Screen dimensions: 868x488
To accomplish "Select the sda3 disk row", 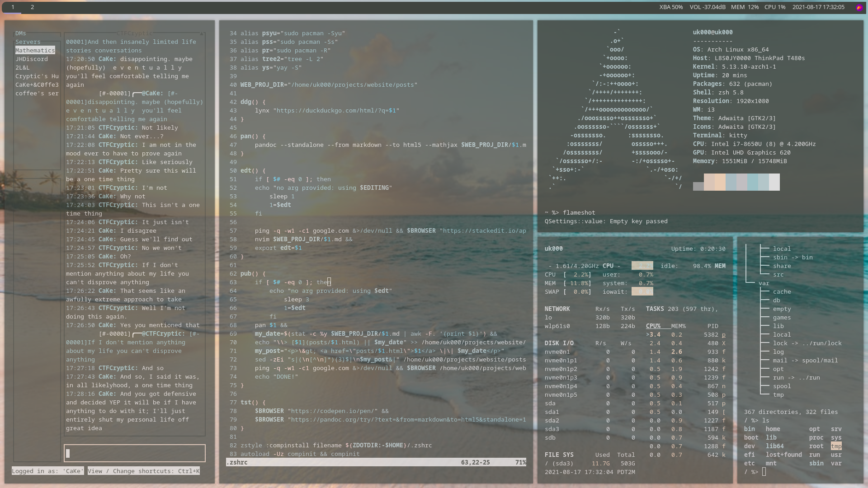I will tap(590, 429).
